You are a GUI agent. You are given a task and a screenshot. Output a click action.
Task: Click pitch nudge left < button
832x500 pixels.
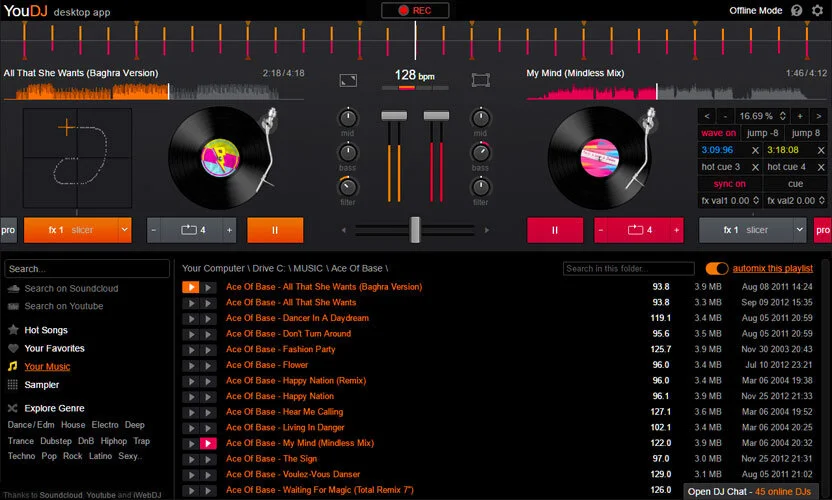coord(707,116)
